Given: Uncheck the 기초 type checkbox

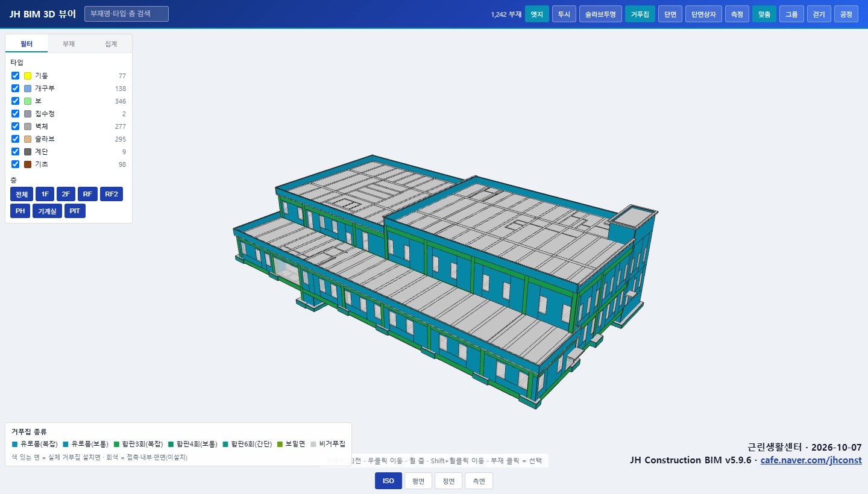Looking at the screenshot, I should point(16,164).
